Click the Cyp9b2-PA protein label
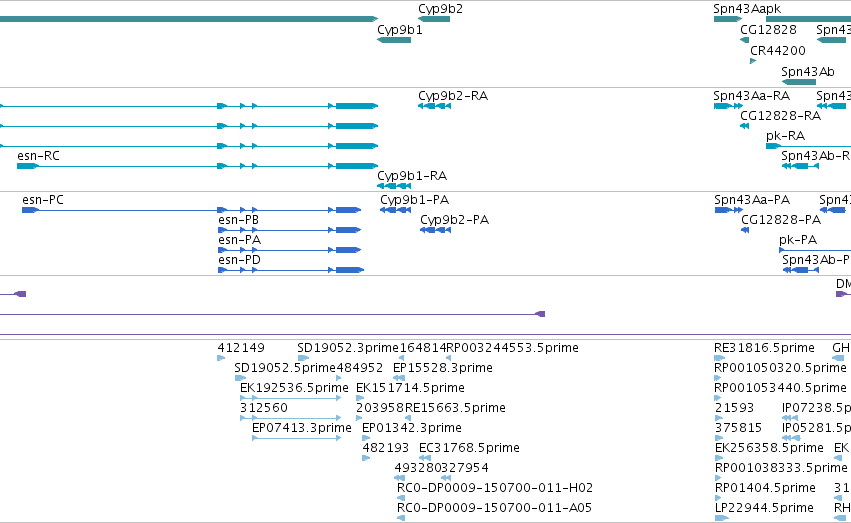The width and height of the screenshot is (851, 523). 455,220
